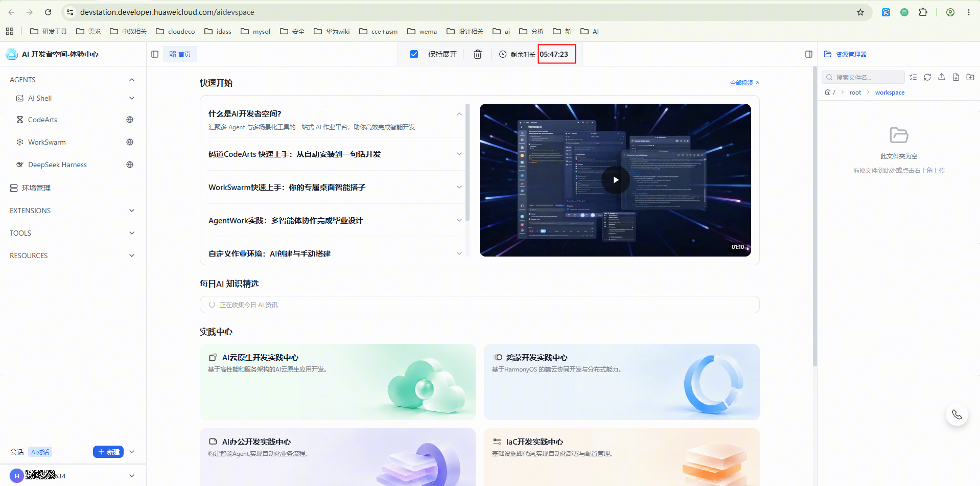Go to home directory in breadcrumb
The height and width of the screenshot is (486, 980).
coord(828,92)
